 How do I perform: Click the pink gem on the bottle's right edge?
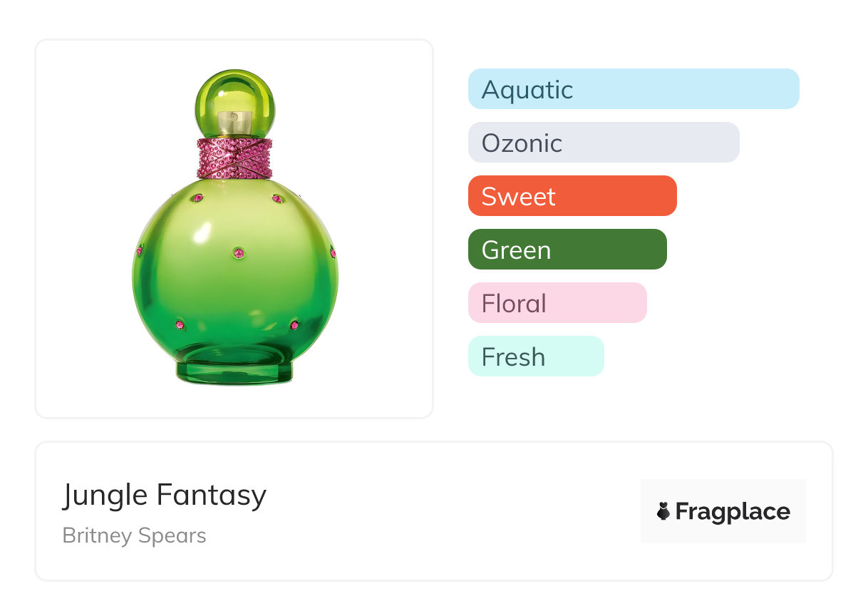332,252
